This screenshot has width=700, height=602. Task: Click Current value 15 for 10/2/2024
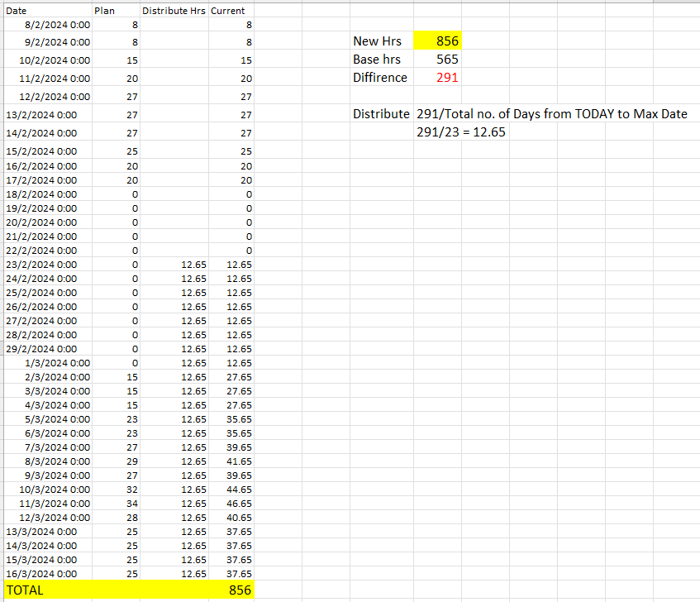(x=231, y=60)
